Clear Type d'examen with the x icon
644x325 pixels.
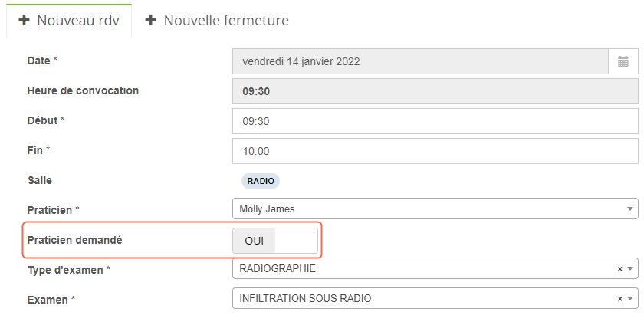pyautogui.click(x=619, y=269)
